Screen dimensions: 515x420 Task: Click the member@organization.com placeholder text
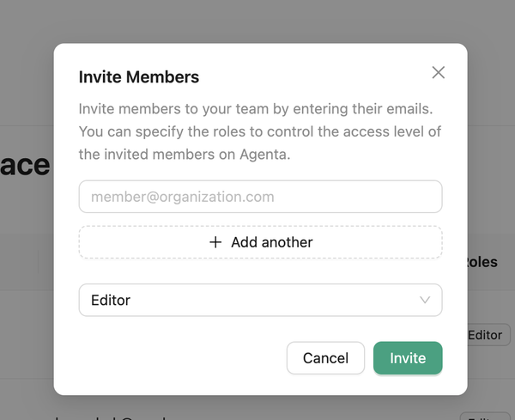click(x=183, y=197)
